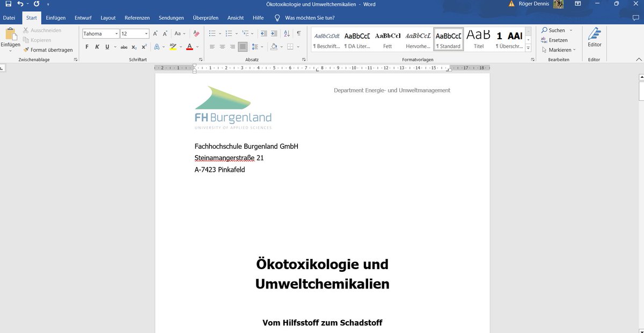Click the paragraph shading paint bucket
Screen dimensions: 644x333
coord(274,47)
